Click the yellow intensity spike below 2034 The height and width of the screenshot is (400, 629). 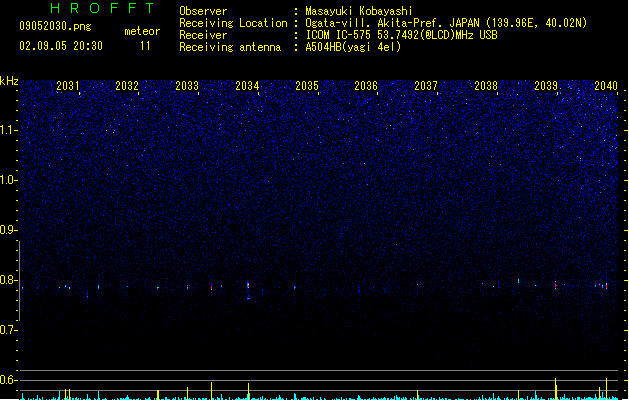[248, 391]
